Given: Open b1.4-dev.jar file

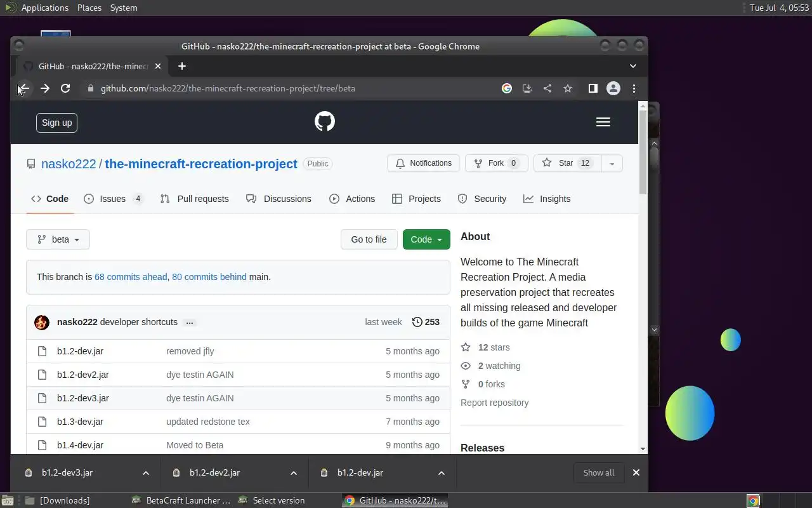Looking at the screenshot, I should (x=80, y=445).
